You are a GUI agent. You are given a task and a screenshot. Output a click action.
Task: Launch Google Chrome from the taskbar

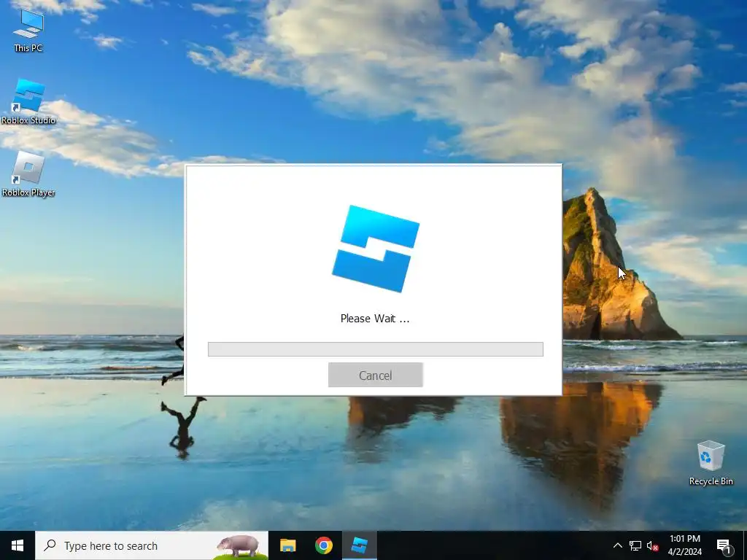click(323, 545)
